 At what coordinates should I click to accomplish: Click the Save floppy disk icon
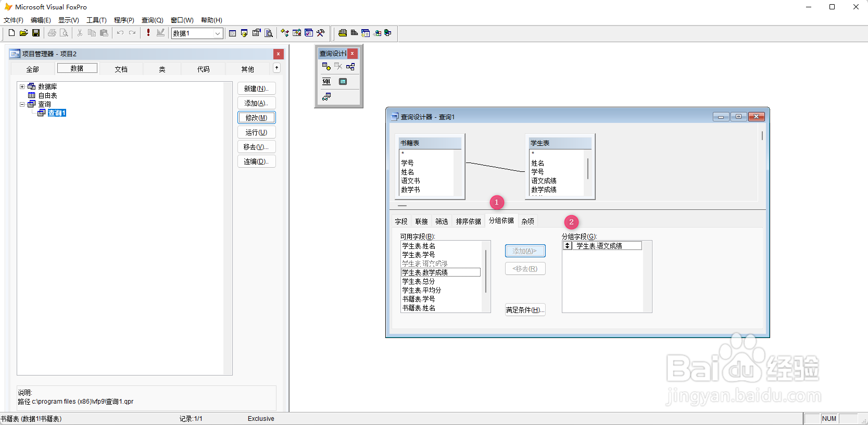tap(36, 33)
